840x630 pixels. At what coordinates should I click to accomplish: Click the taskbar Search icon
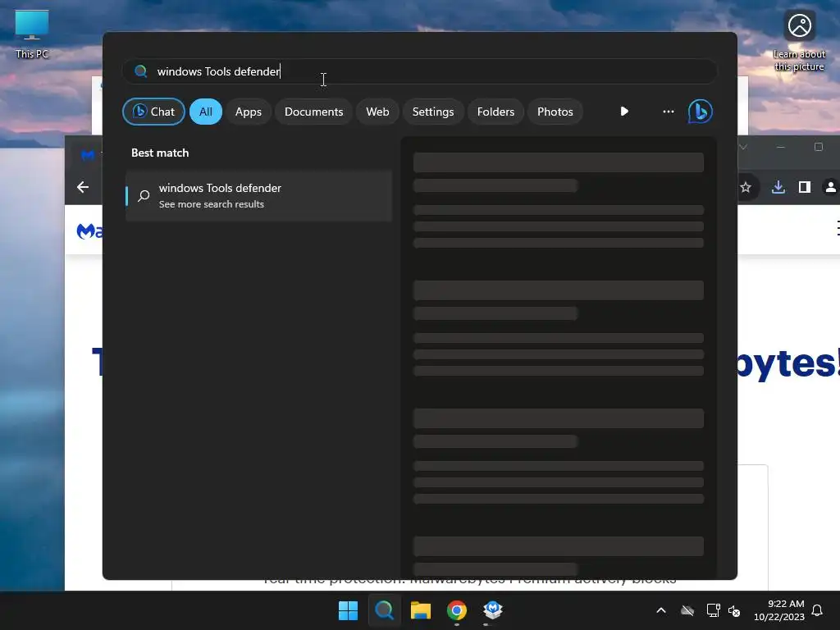(x=384, y=610)
